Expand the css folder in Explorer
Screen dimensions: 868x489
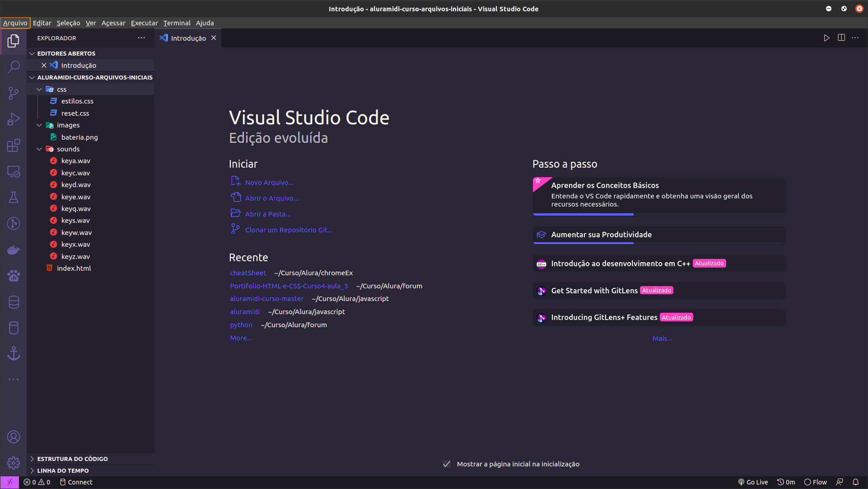[x=61, y=89]
